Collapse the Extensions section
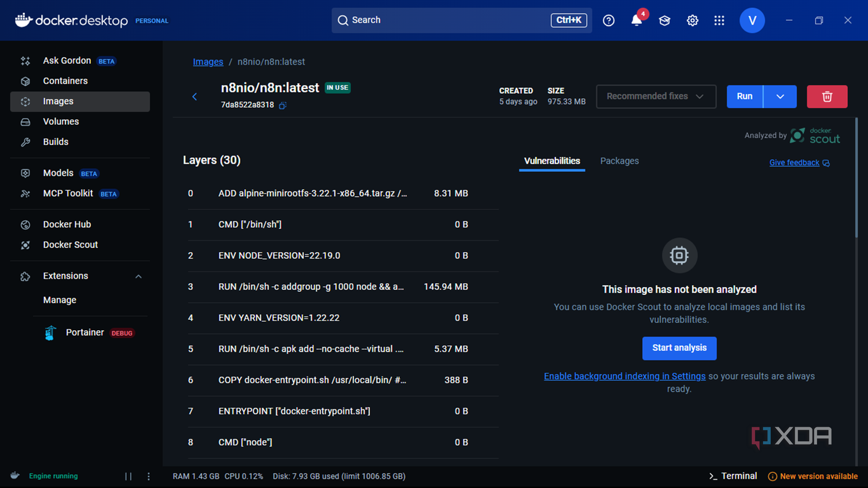 pos(138,276)
